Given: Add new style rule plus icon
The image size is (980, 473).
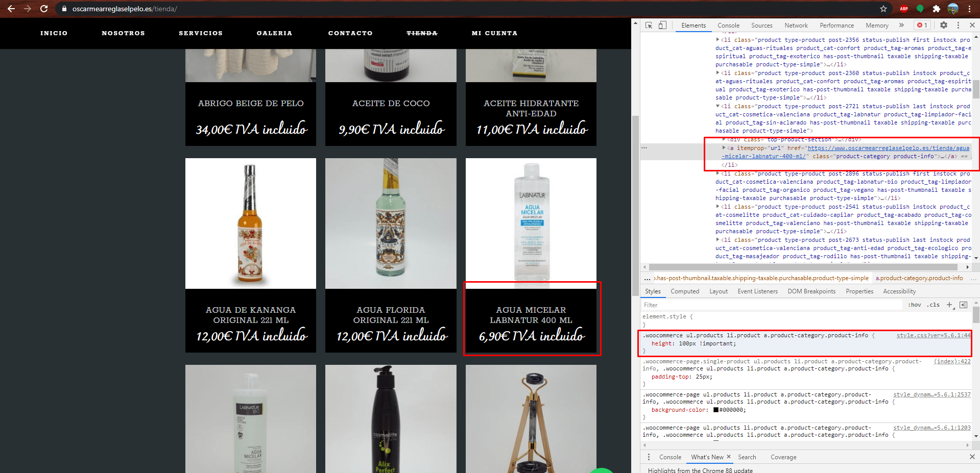Looking at the screenshot, I should [x=950, y=305].
